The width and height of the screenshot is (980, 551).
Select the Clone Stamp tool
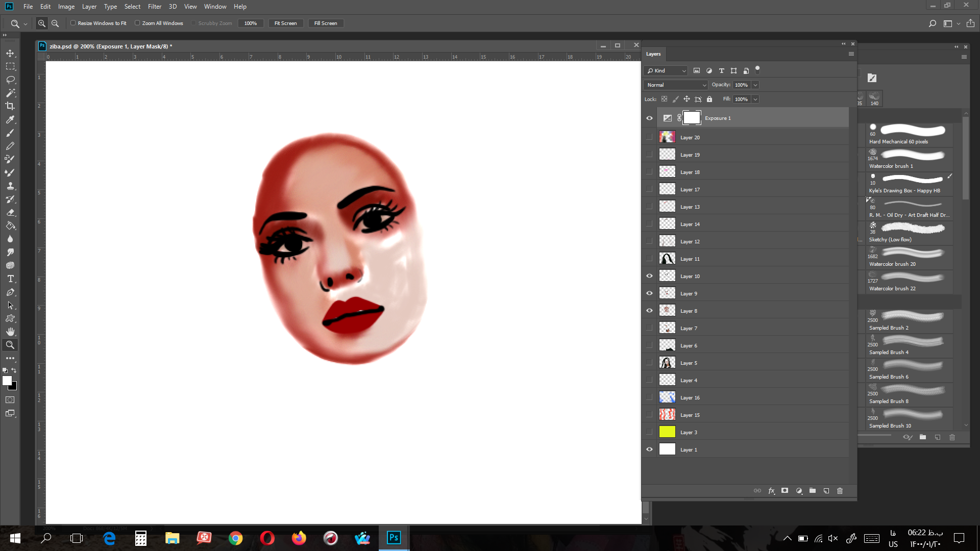10,186
